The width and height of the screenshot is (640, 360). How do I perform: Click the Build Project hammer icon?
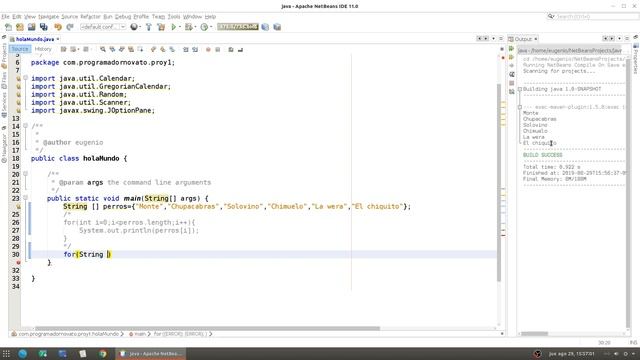point(149,27)
